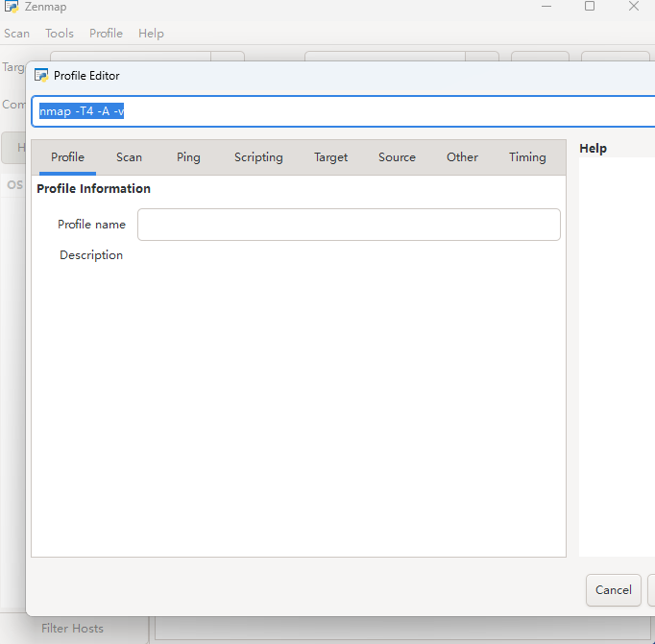This screenshot has height=644, width=655.
Task: Click the Filter Hosts button
Action: click(x=72, y=629)
